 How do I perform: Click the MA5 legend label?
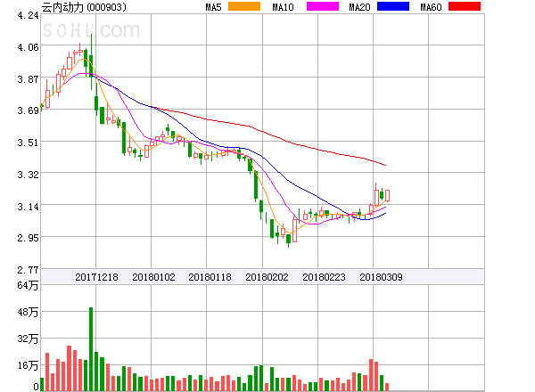tap(213, 7)
